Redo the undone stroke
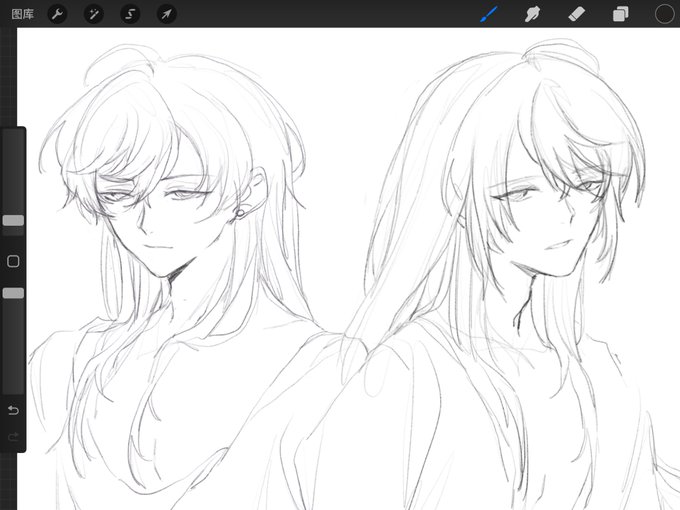The image size is (680, 510). tap(13, 436)
